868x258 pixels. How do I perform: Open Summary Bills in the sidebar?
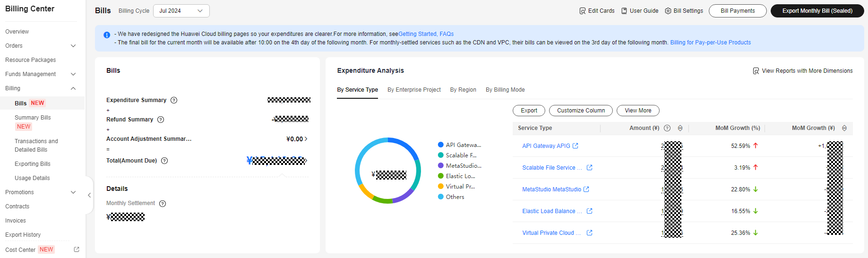(x=33, y=118)
